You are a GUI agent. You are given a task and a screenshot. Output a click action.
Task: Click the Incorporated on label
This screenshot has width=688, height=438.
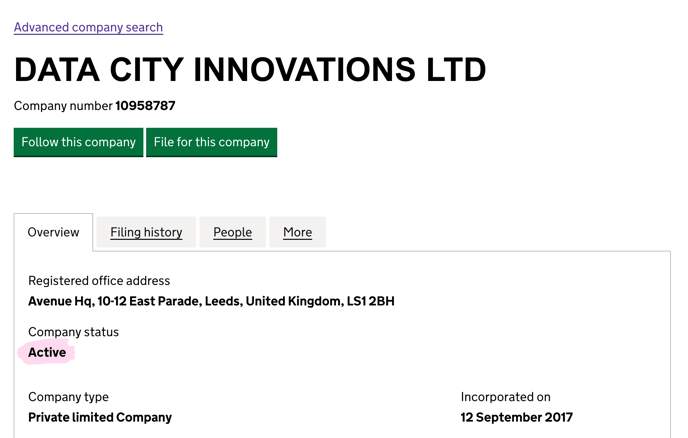click(x=505, y=397)
